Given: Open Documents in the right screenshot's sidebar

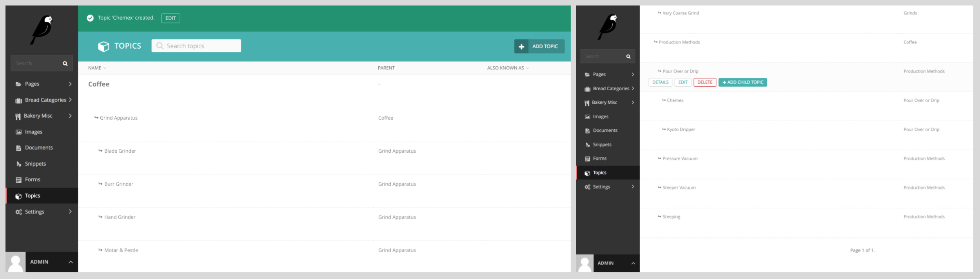Looking at the screenshot, I should [605, 131].
